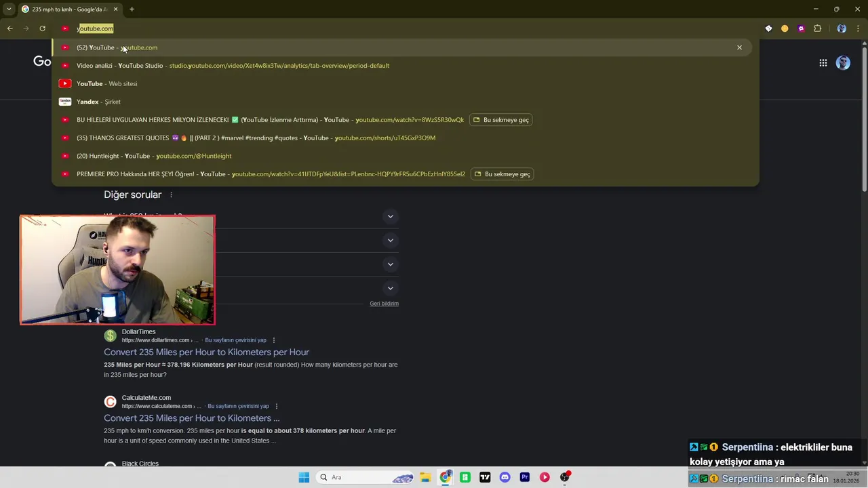Open a new tab with plus button
The height and width of the screenshot is (488, 868).
point(132,9)
